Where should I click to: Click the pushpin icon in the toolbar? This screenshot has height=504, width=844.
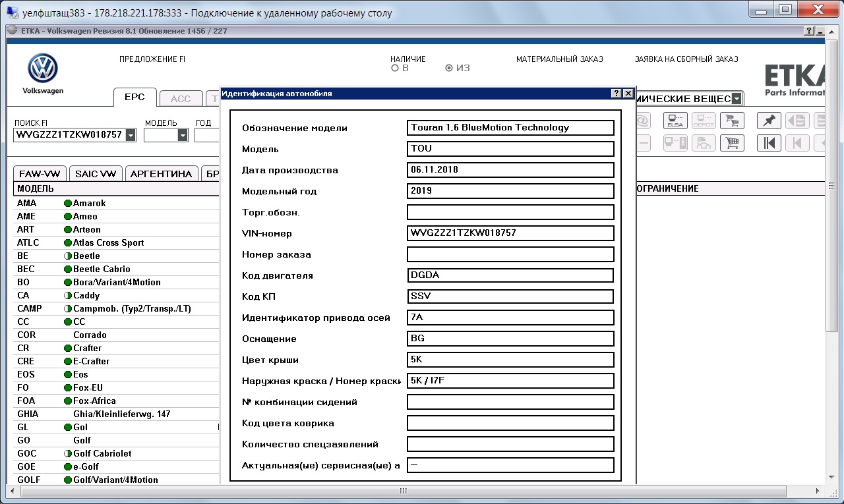pyautogui.click(x=769, y=121)
